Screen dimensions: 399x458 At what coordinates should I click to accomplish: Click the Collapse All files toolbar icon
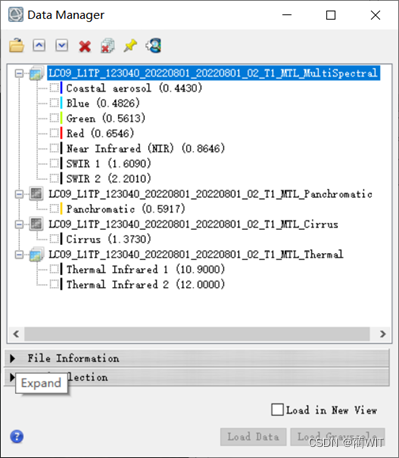tap(39, 45)
